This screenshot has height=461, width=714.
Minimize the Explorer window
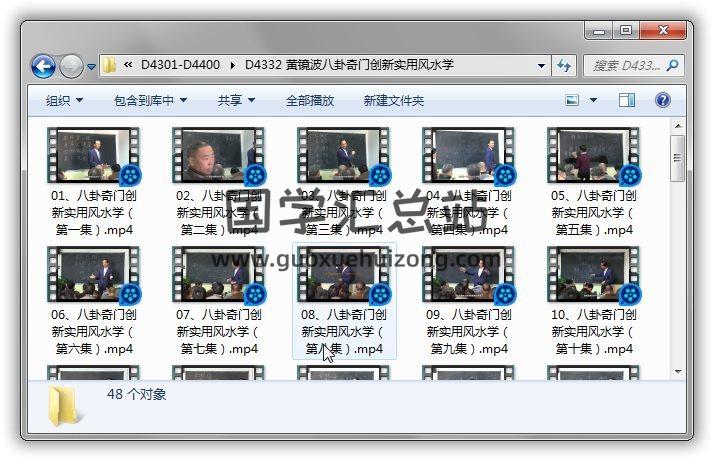(x=599, y=31)
